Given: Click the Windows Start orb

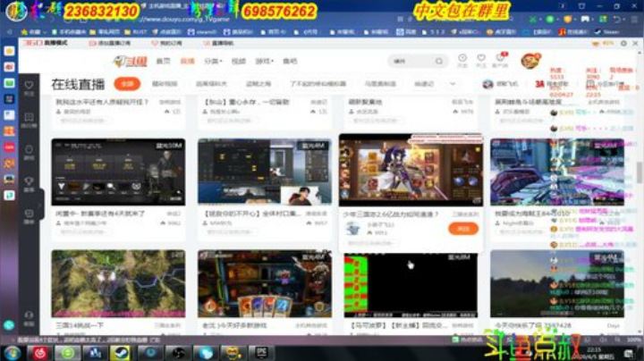Looking at the screenshot, I should coord(12,353).
